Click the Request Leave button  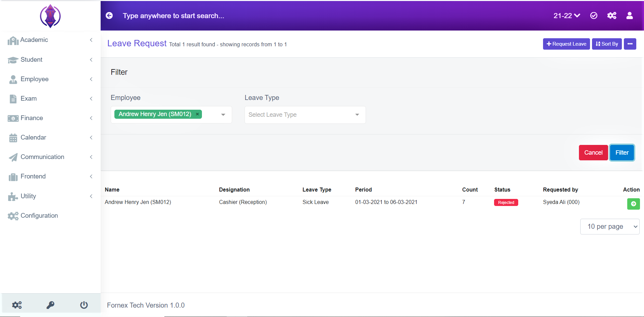566,44
